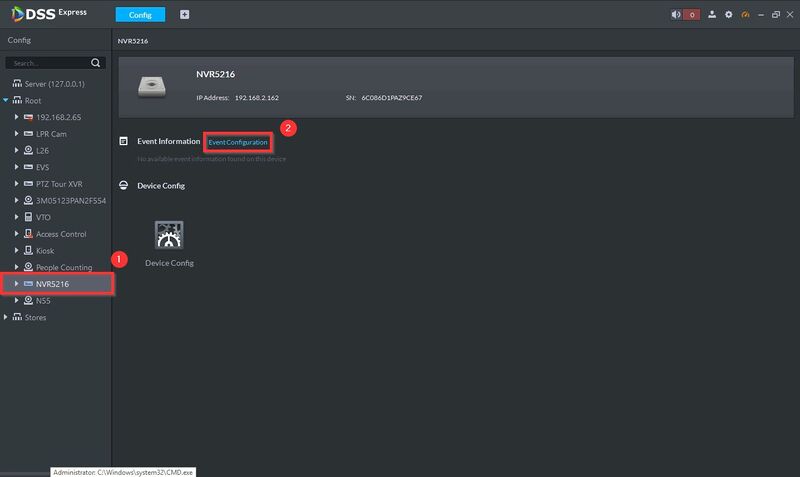Open the Event Configuration link
Image resolution: width=800 pixels, height=477 pixels.
[238, 142]
